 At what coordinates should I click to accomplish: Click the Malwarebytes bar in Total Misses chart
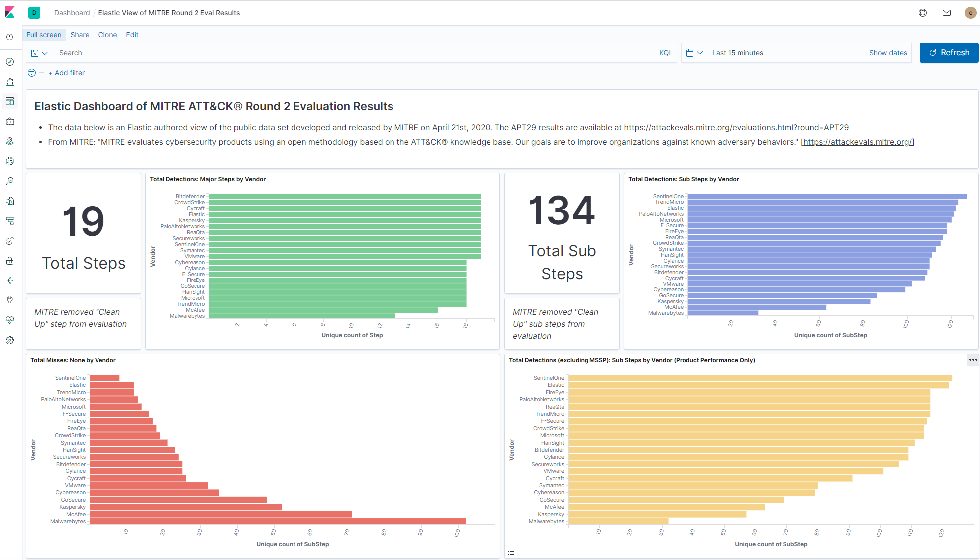coord(278,521)
